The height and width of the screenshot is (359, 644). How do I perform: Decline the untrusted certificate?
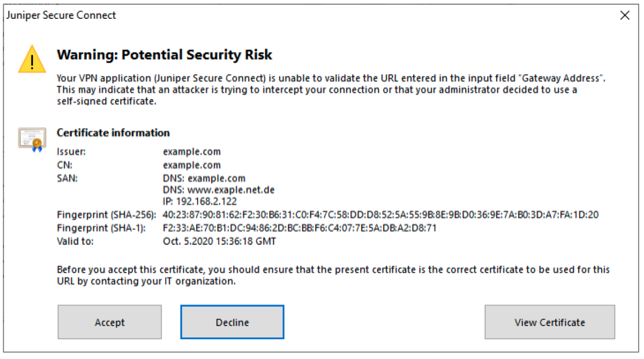(232, 322)
